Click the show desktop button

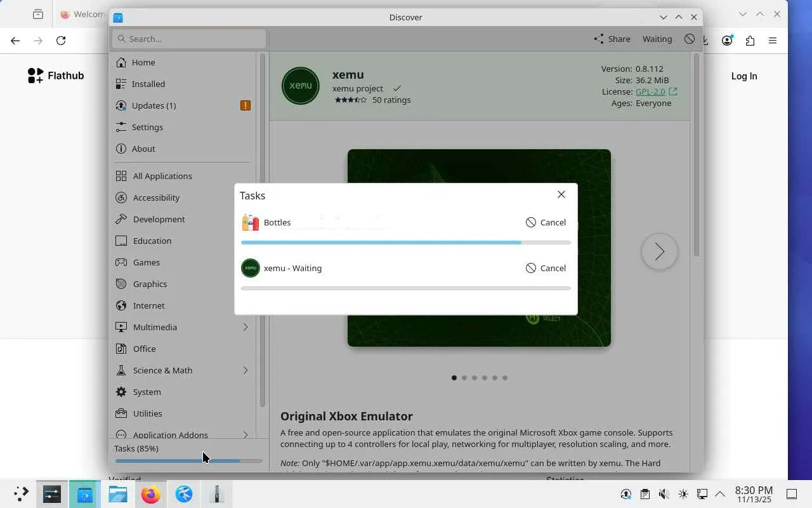tap(792, 494)
